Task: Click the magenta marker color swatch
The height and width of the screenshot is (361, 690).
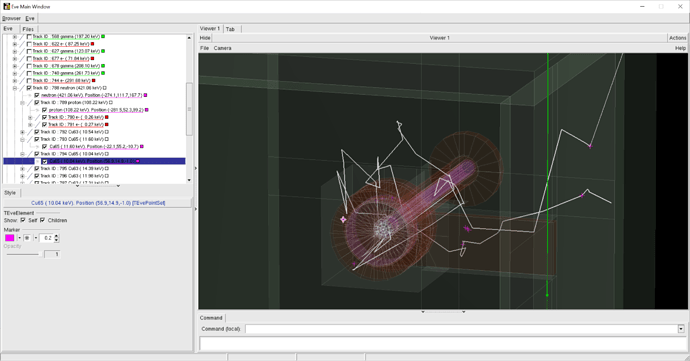Action: (x=10, y=238)
